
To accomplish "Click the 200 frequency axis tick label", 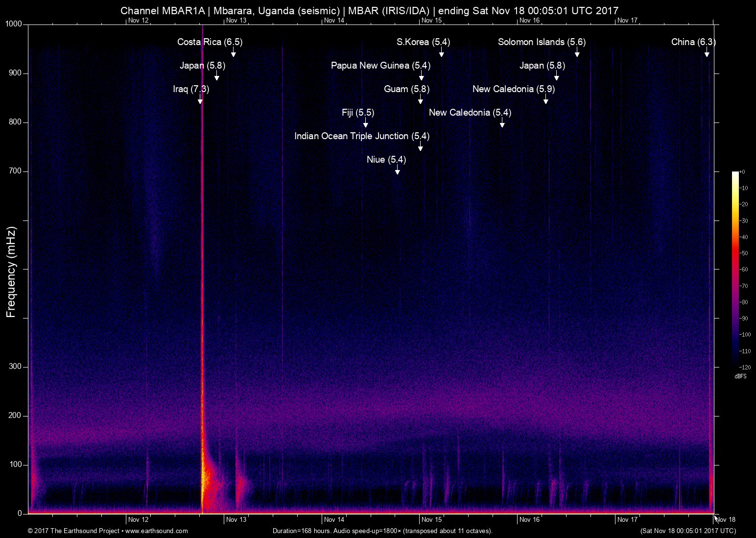I will click(16, 416).
